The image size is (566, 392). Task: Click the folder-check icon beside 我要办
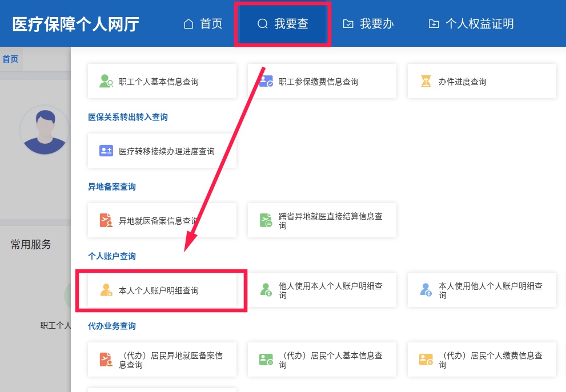[348, 24]
